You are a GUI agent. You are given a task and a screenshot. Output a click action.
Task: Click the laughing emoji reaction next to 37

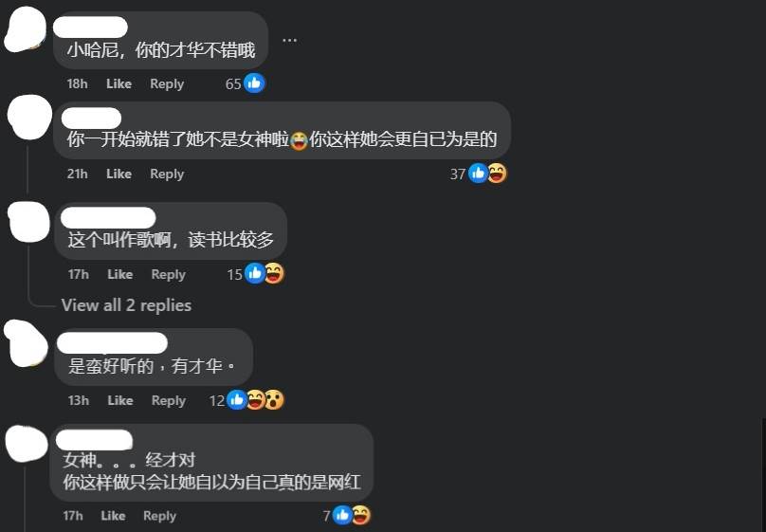(x=497, y=174)
